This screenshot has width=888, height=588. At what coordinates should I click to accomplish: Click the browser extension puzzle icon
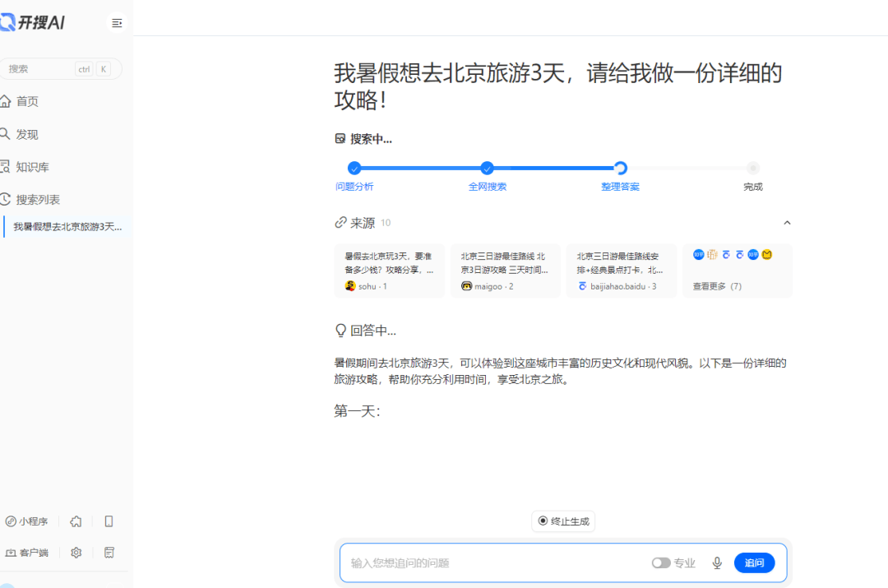tap(76, 521)
